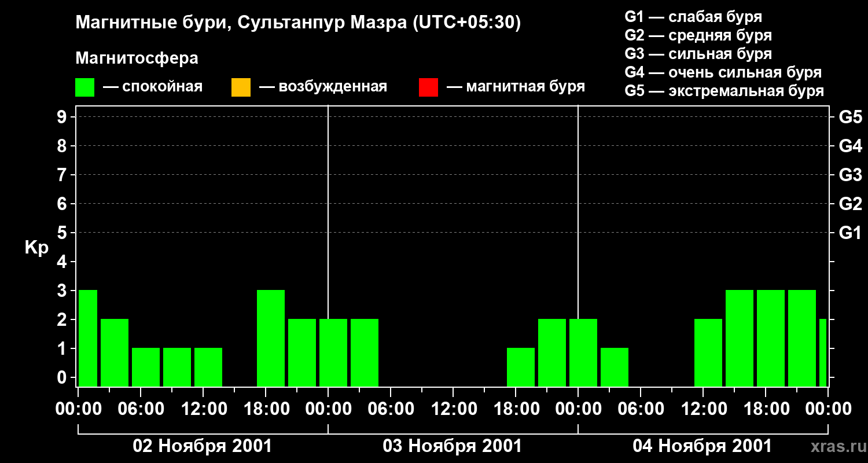Click the Kp 3 bar near 15:00 on 04 Ноября
This screenshot has height=463, width=868.
pyautogui.click(x=740, y=338)
